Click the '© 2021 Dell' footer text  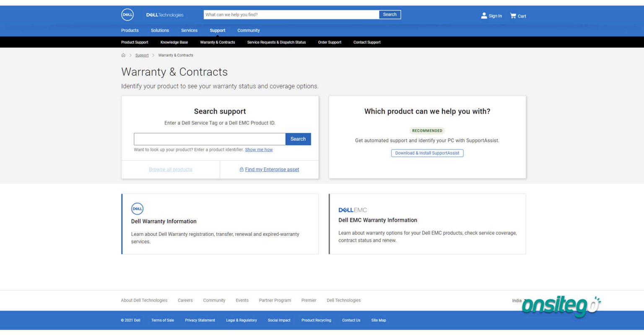[130, 320]
